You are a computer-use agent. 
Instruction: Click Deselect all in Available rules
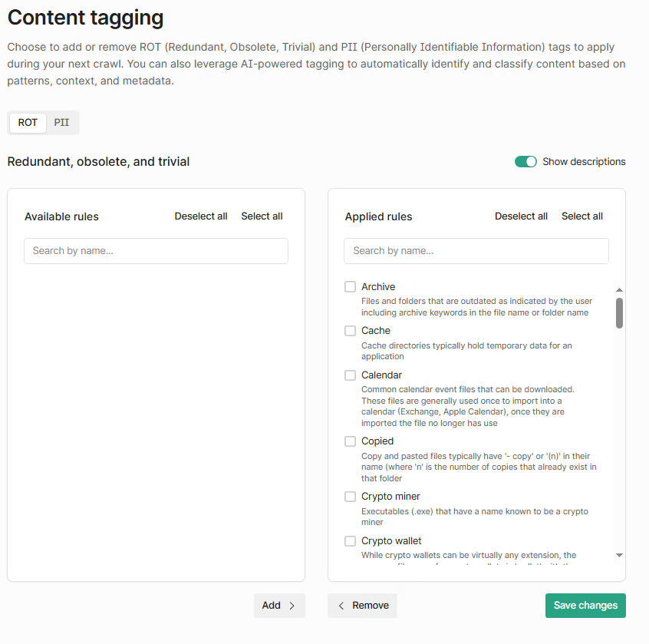point(201,216)
